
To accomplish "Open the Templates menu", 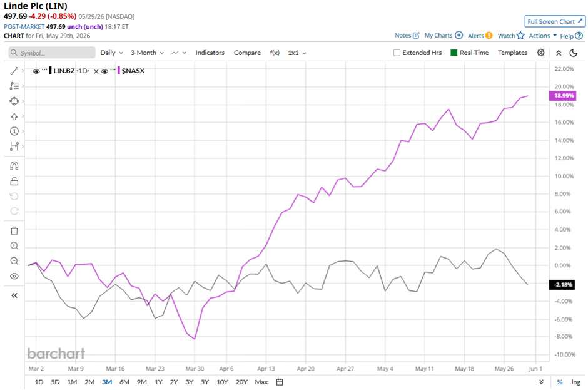I will coord(512,53).
